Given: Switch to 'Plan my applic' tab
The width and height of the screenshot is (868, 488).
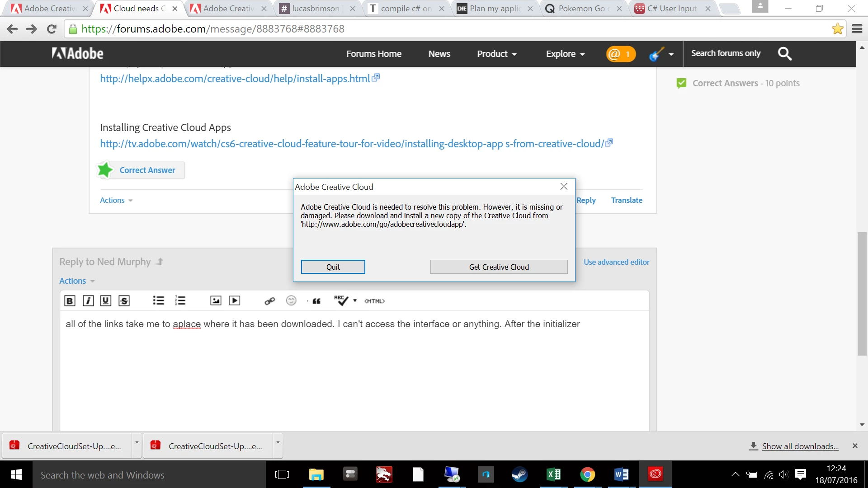Looking at the screenshot, I should click(x=495, y=9).
